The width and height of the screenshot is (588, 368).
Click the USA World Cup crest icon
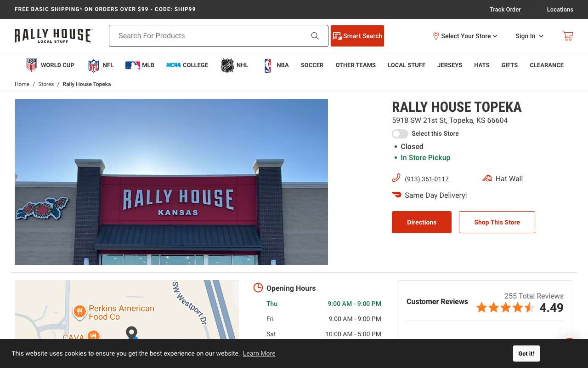[x=31, y=65]
